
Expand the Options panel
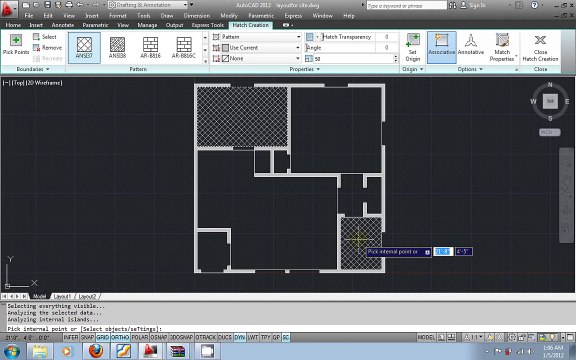pyautogui.click(x=470, y=69)
